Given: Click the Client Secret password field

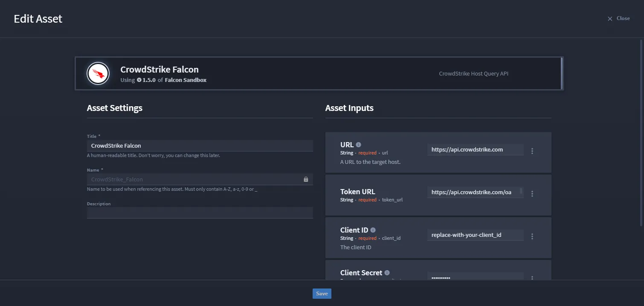Looking at the screenshot, I should click(x=475, y=277).
